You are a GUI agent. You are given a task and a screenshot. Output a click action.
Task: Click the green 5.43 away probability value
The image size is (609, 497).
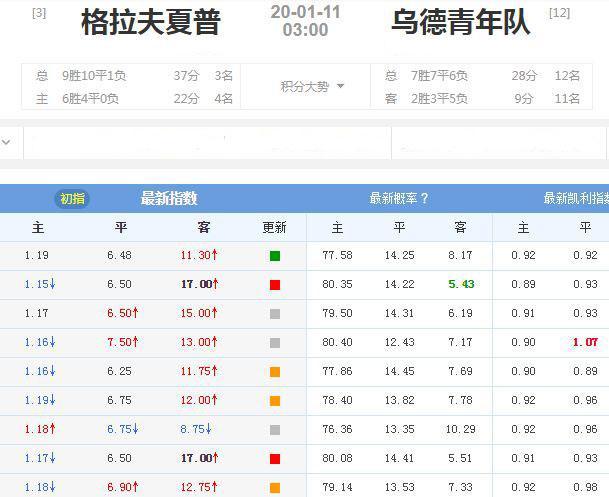pos(461,285)
